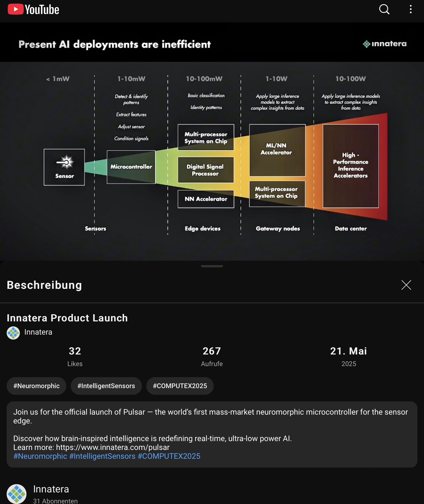Open #COMPUTEX2025 link in description text
The width and height of the screenshot is (424, 504).
(169, 456)
